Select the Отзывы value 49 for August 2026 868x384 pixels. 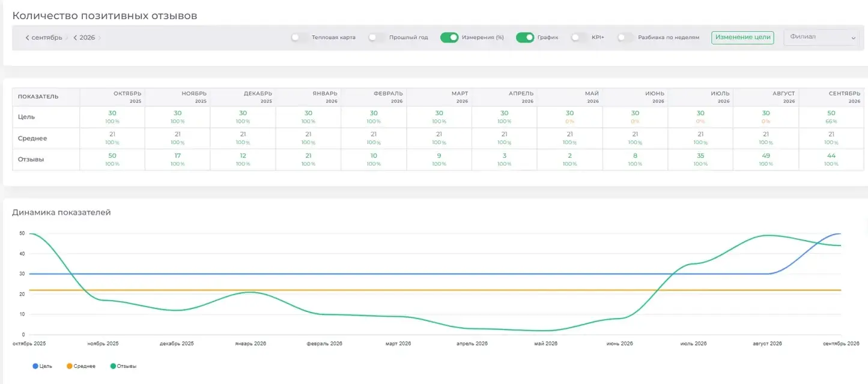pyautogui.click(x=766, y=156)
